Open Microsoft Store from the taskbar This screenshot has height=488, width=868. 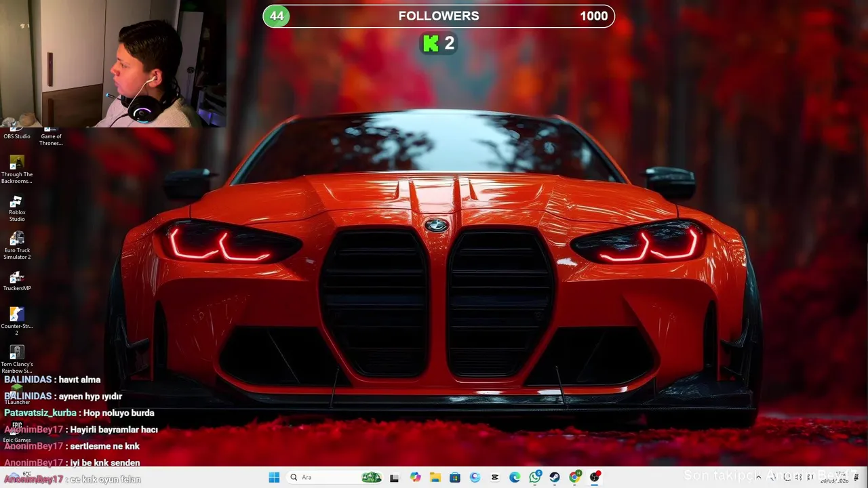[455, 477]
